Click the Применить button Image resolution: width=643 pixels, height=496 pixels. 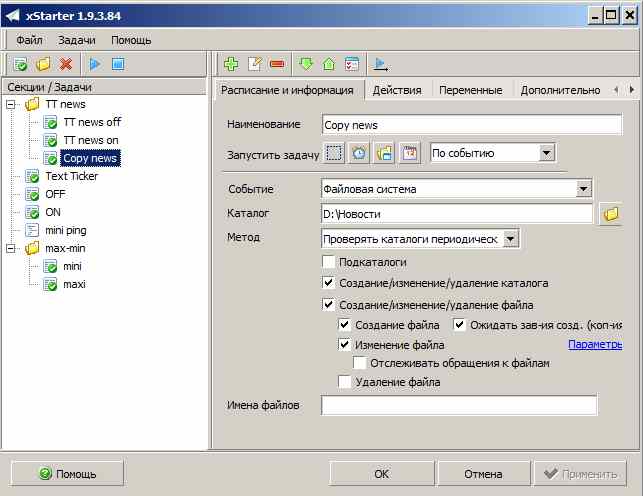click(580, 474)
